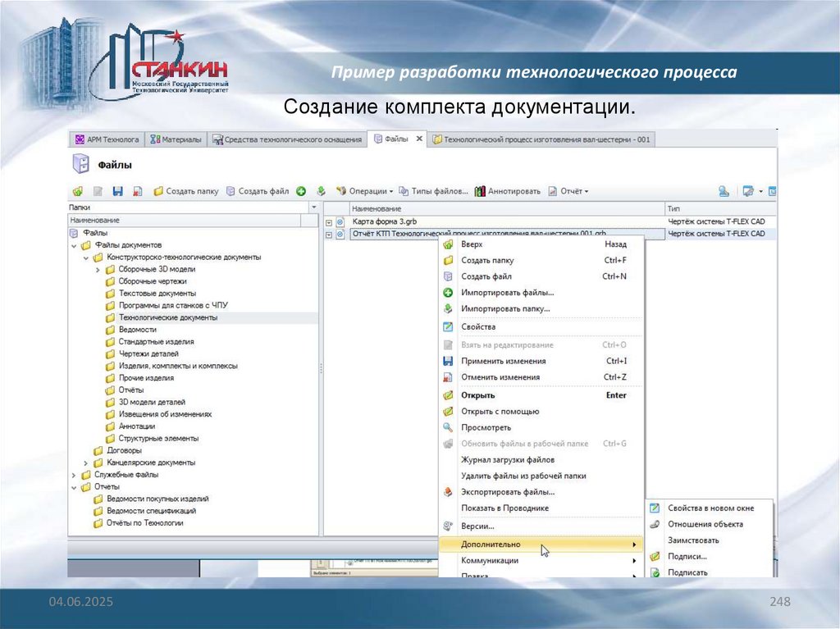Screen dimensions: 840x629
Task: Expand the Сборочные 3D модели node
Action: click(98, 270)
